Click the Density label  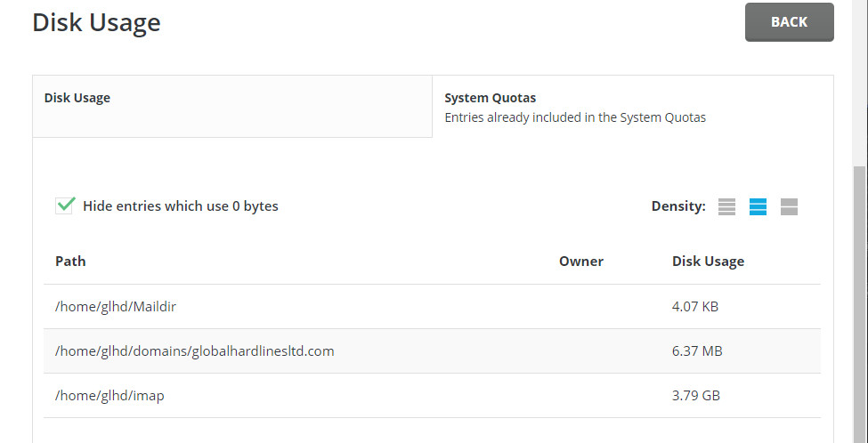pyautogui.click(x=677, y=206)
